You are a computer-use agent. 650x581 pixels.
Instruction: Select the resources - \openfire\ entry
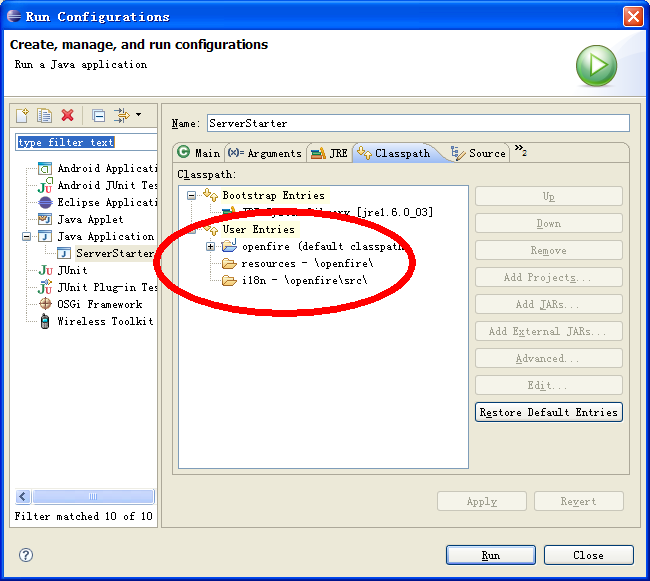coord(307,264)
